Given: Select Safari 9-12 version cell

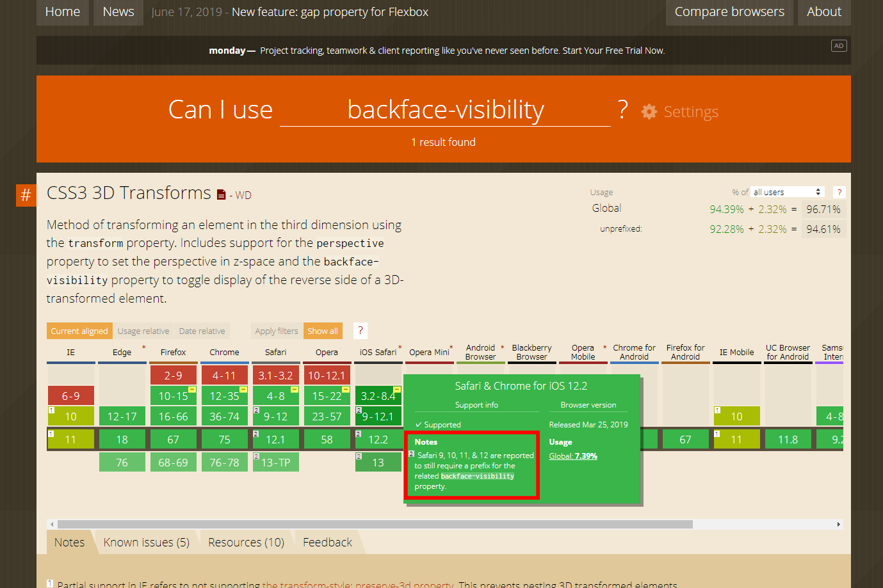Looking at the screenshot, I should tap(276, 417).
